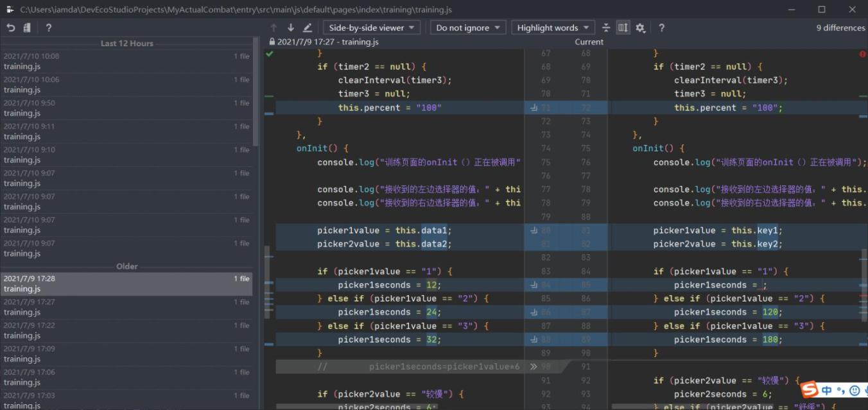Image resolution: width=868 pixels, height=410 pixels.
Task: Open the Do not ignore dropdown
Action: pyautogui.click(x=468, y=28)
